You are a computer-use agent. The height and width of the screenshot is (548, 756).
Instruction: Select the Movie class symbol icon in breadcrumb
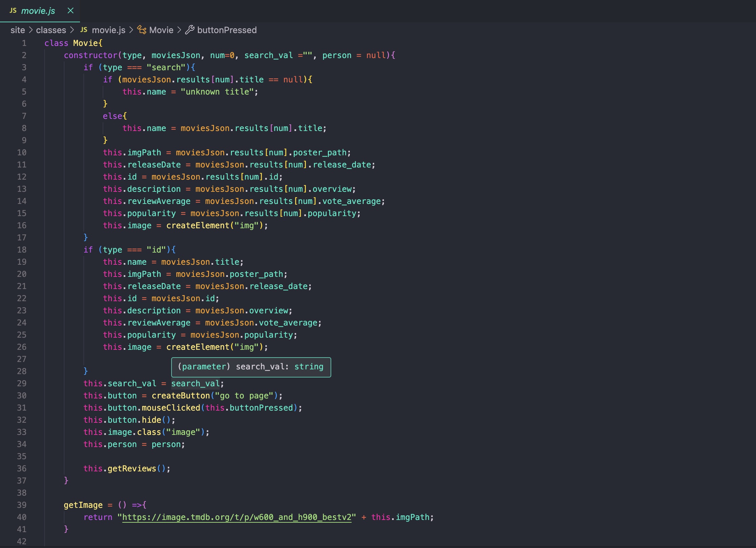point(141,30)
